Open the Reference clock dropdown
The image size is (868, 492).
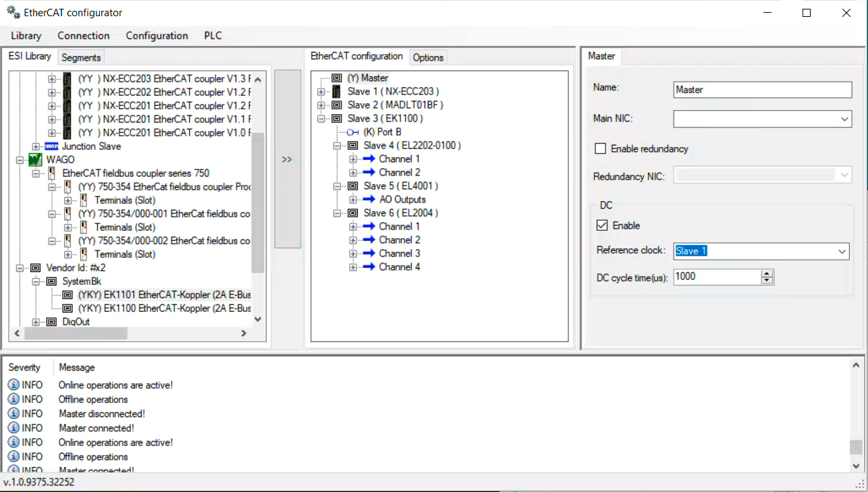click(x=842, y=251)
